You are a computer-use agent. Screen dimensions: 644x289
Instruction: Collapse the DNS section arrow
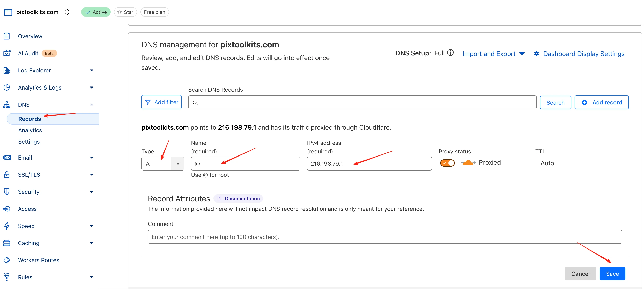tap(92, 105)
